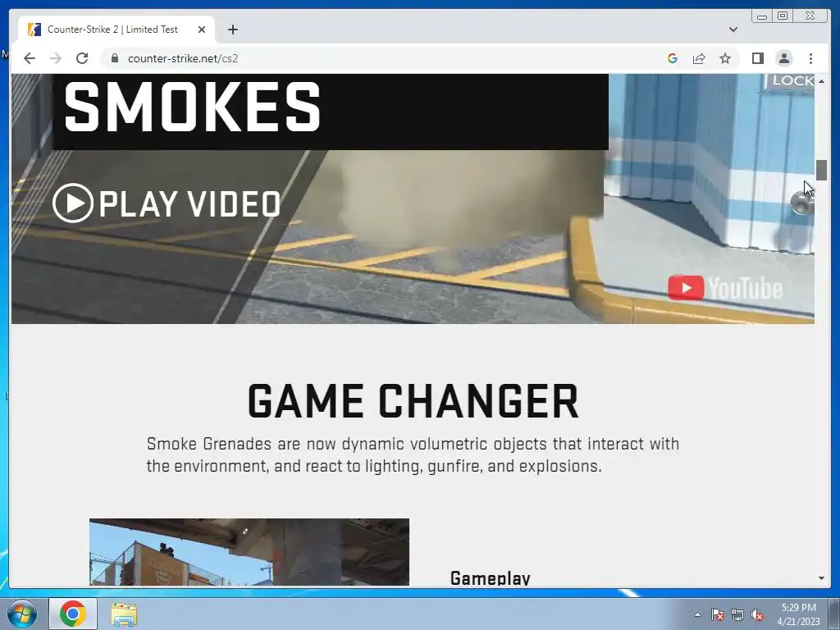Bookmark this page with star icon
Screen dimensions: 840x630
coord(725,58)
